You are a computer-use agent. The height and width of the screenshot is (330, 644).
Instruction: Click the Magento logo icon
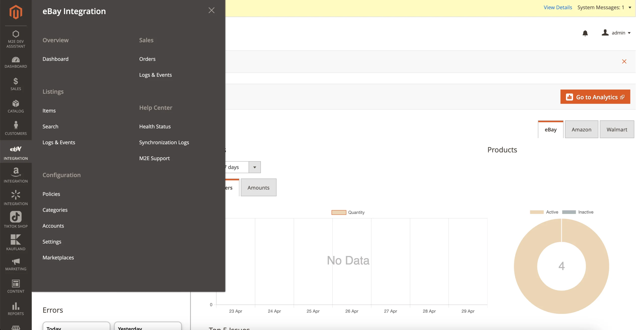click(x=16, y=12)
